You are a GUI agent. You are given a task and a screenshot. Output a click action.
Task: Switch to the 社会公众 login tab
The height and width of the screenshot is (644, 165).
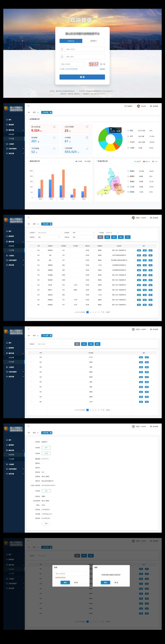coord(71,41)
